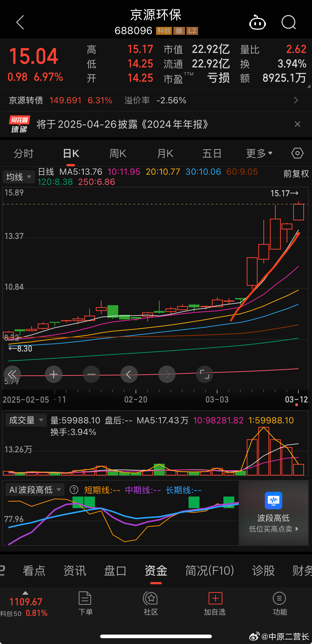Open 波段高低 feature icon
Viewport: 312px width, 644px height.
coord(273,501)
